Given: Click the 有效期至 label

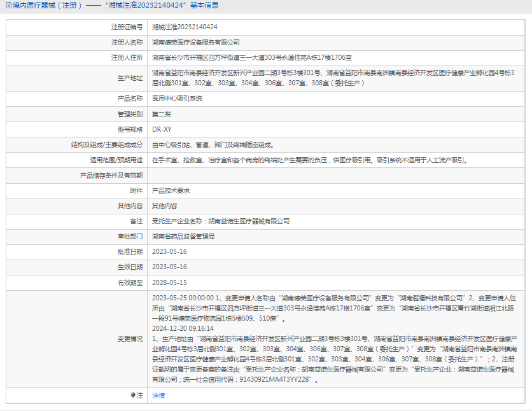Looking at the screenshot, I should [x=130, y=283].
